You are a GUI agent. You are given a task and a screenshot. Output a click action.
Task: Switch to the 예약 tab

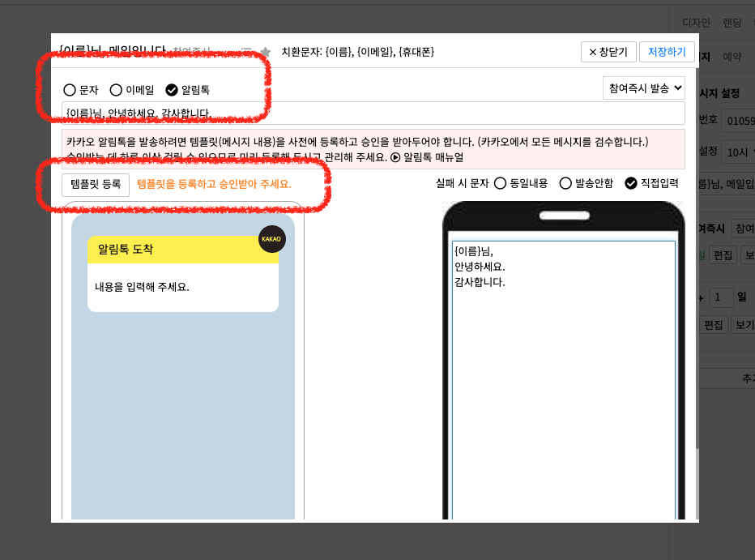(732, 57)
